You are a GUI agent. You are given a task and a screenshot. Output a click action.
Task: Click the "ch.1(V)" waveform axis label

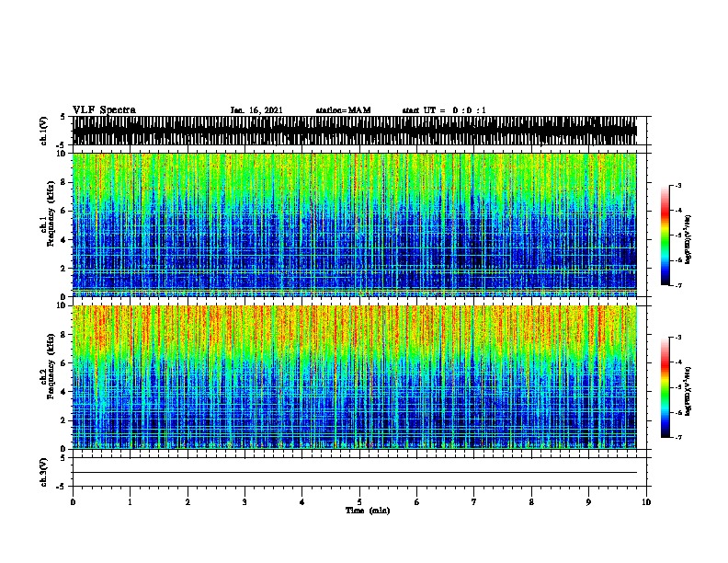pyautogui.click(x=43, y=131)
